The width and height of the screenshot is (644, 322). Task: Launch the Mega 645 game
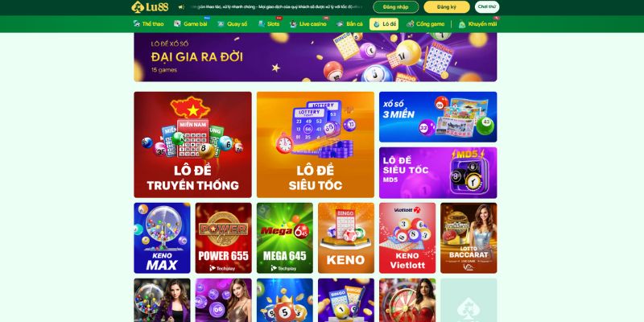coord(285,237)
